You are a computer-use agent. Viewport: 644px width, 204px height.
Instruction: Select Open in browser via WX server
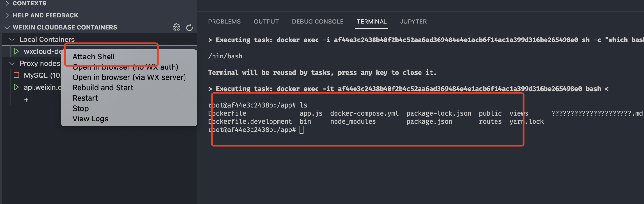129,77
